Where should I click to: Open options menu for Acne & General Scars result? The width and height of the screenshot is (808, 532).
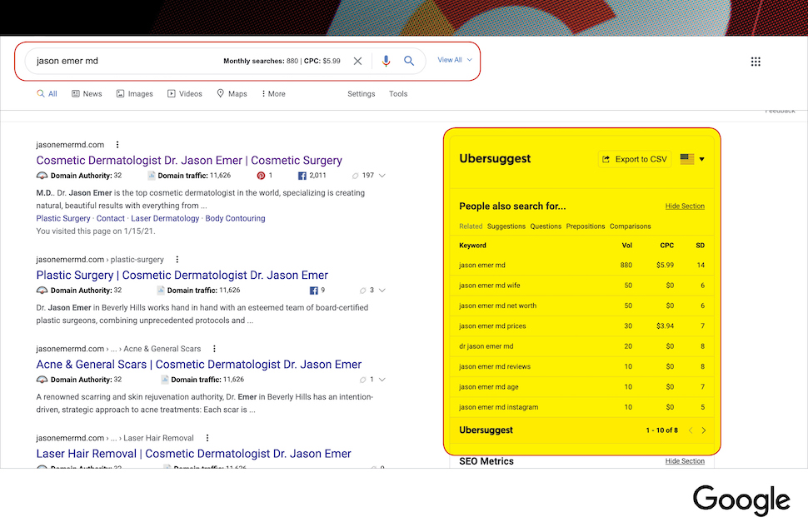click(214, 349)
